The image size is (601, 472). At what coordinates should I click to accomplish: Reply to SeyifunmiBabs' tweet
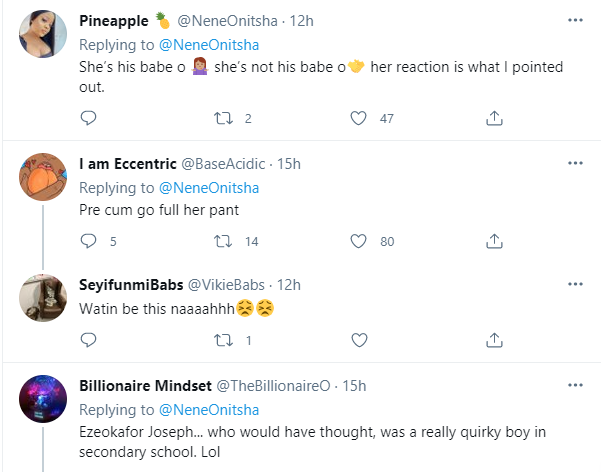pyautogui.click(x=88, y=339)
